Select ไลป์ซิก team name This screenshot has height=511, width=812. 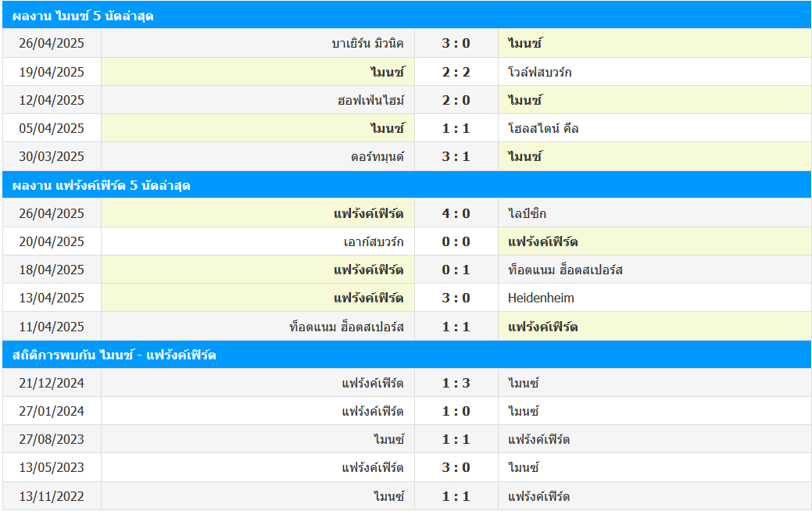point(528,213)
